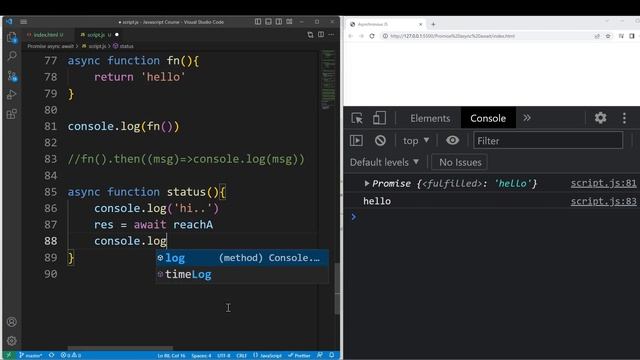Click the editor vertical scrollbar

[x=337, y=289]
